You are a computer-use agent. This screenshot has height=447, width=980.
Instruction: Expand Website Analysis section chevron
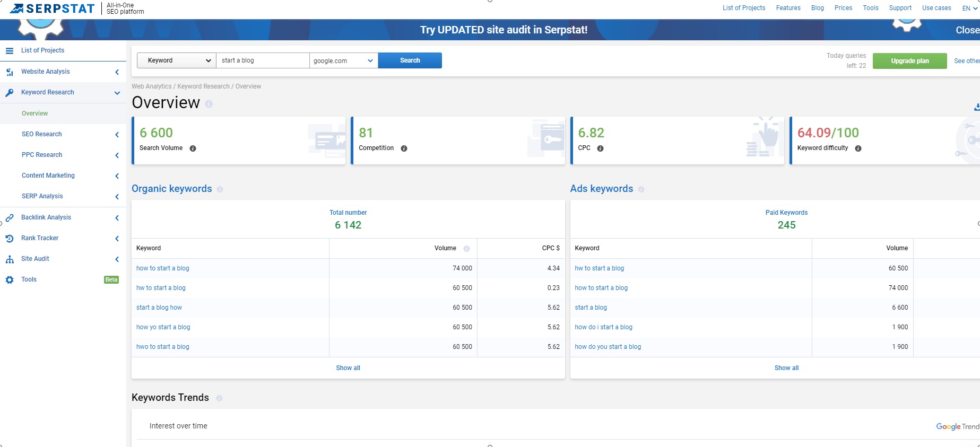coord(117,72)
